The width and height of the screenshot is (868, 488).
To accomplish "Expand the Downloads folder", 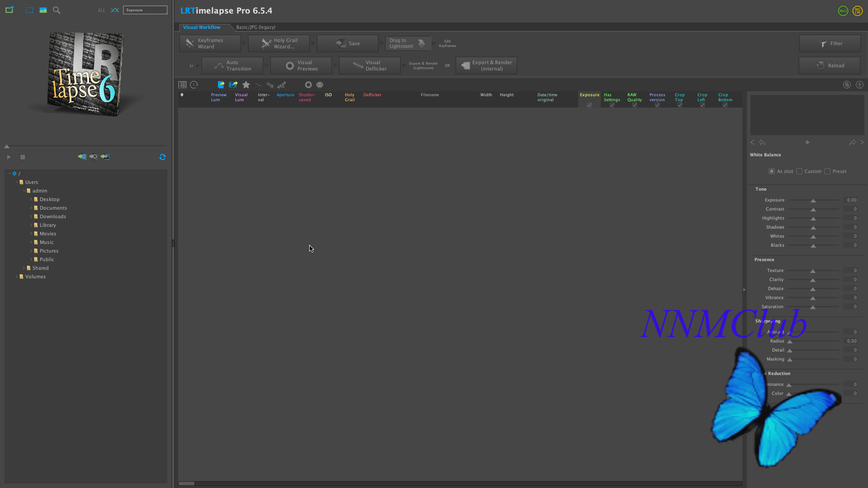I will click(x=31, y=216).
